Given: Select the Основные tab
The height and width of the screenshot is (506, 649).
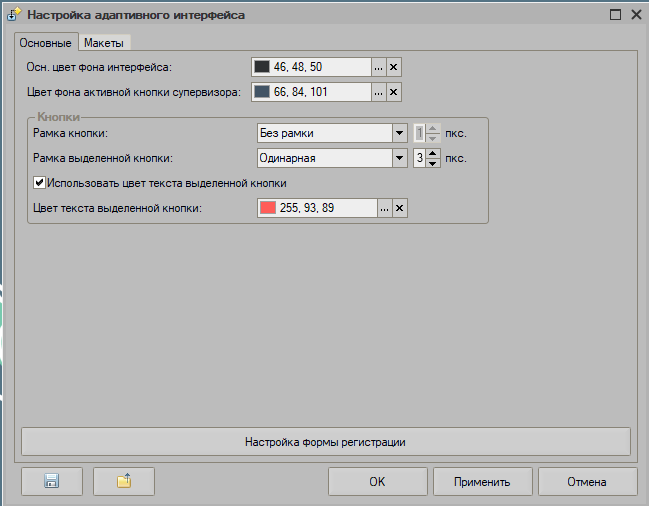Looking at the screenshot, I should click(x=45, y=43).
